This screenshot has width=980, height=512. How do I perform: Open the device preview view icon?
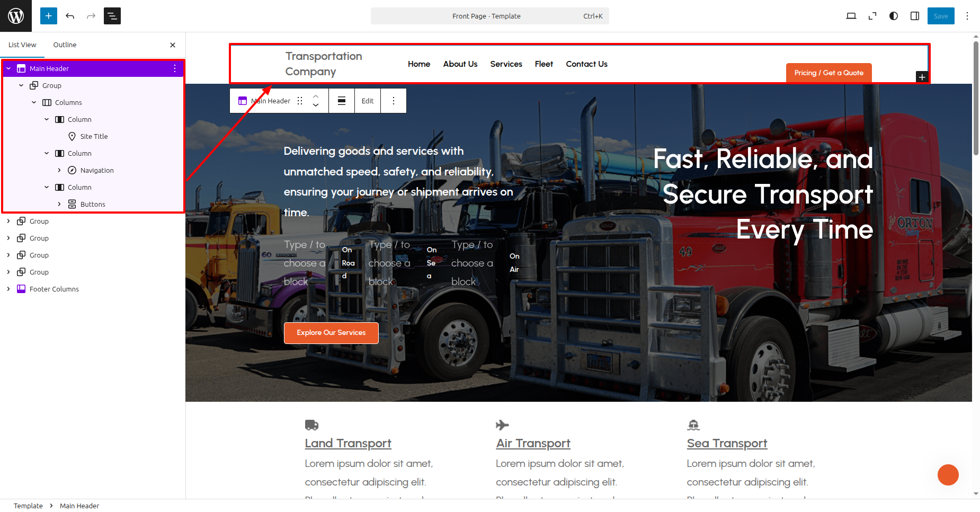[851, 16]
